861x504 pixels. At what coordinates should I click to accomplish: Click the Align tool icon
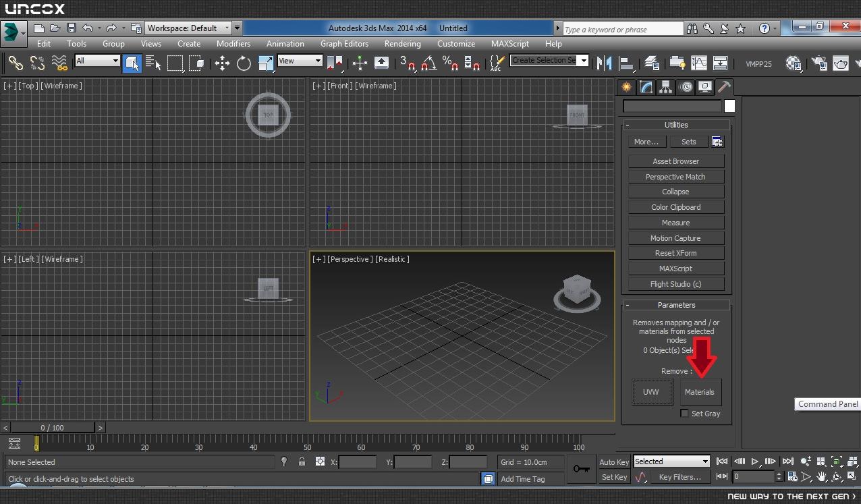(627, 63)
